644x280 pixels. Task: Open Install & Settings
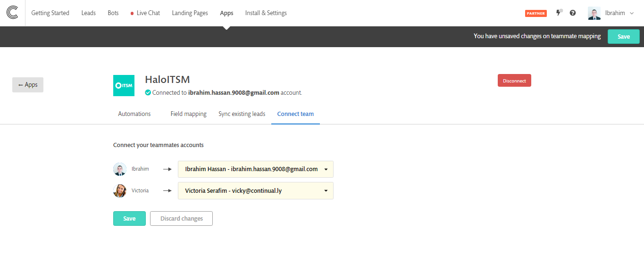[266, 13]
